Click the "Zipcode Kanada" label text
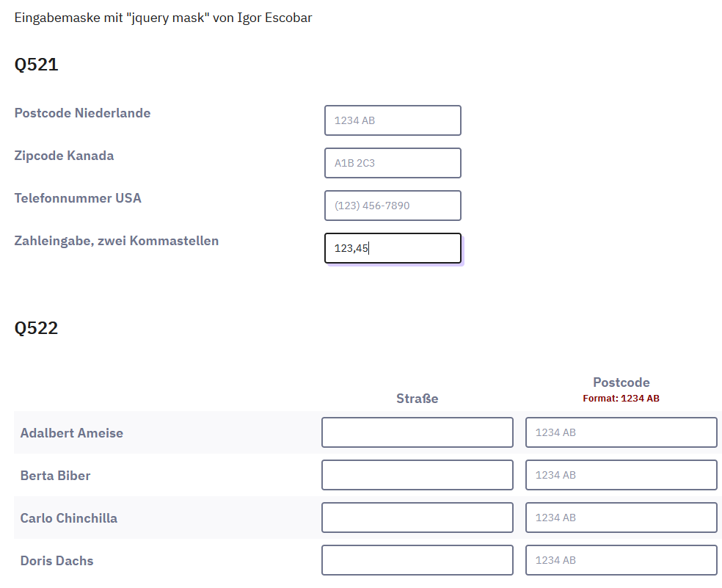This screenshot has height=588, width=722. click(x=64, y=156)
